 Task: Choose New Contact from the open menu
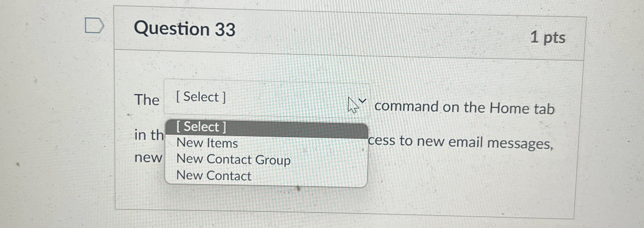pyautogui.click(x=213, y=176)
